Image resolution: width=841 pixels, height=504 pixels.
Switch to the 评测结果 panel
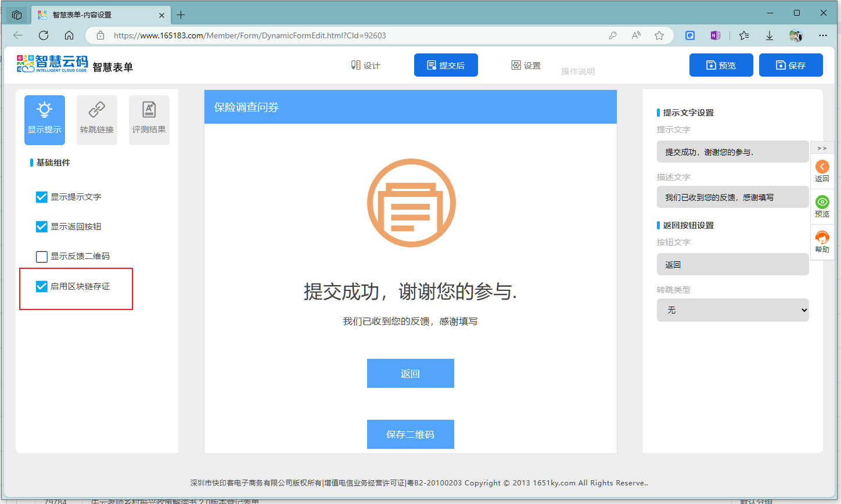click(x=149, y=119)
